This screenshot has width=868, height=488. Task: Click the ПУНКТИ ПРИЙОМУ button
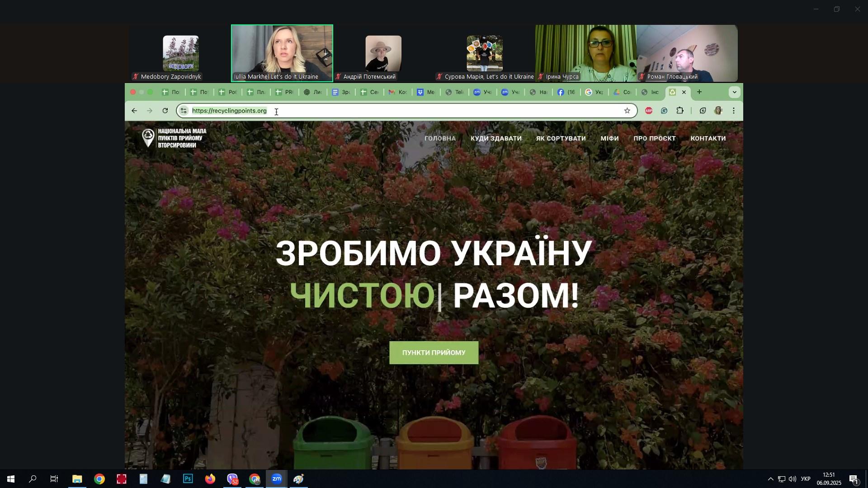click(434, 353)
